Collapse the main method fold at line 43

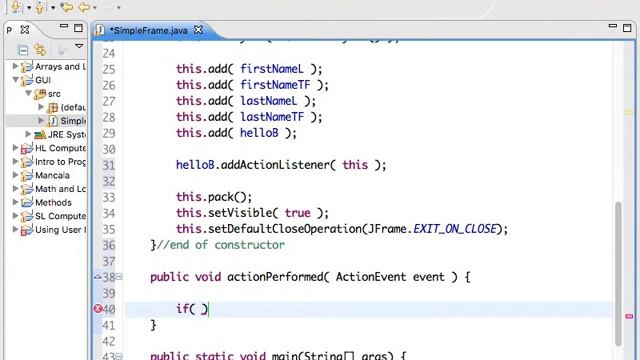pos(119,356)
